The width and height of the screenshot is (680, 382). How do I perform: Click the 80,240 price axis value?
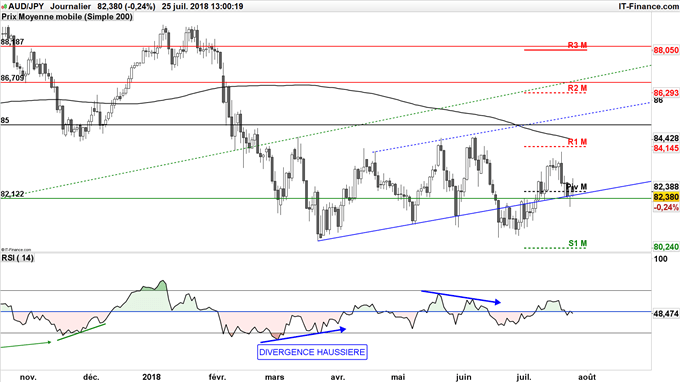point(666,247)
